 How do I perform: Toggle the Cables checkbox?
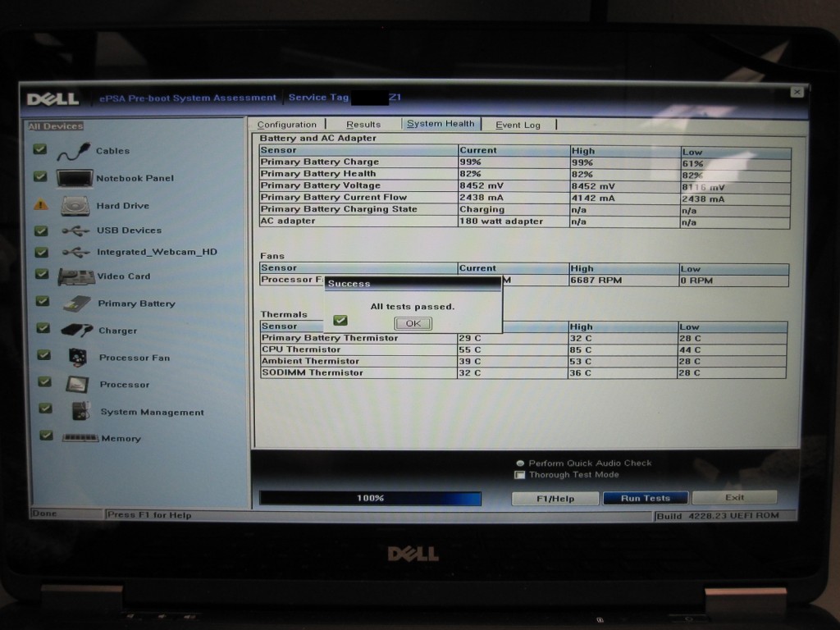tap(39, 149)
